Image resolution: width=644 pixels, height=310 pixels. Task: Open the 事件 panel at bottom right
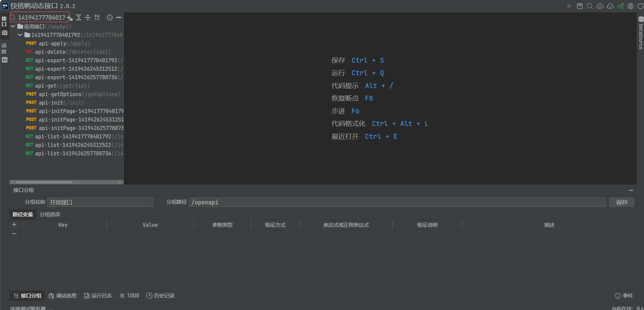pyautogui.click(x=624, y=296)
